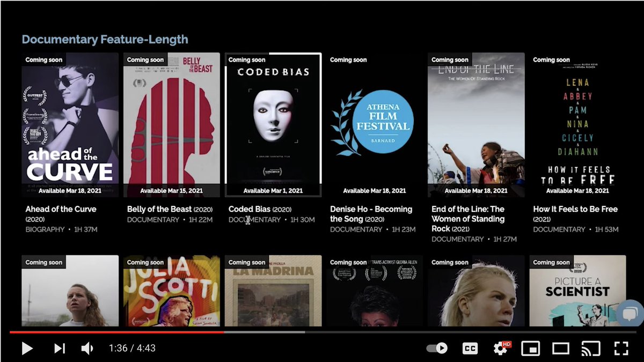Open the End of the Line poster
Screen dimensions: 644x362
pos(476,124)
